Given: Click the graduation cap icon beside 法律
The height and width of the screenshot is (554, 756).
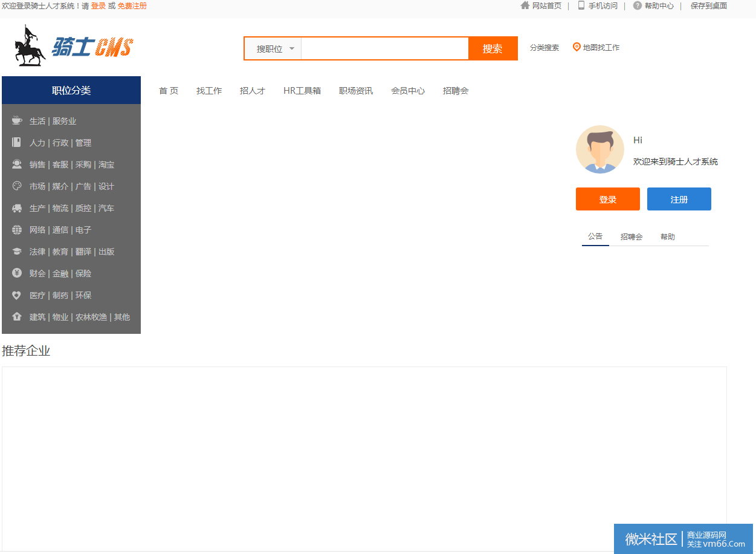Looking at the screenshot, I should (17, 252).
